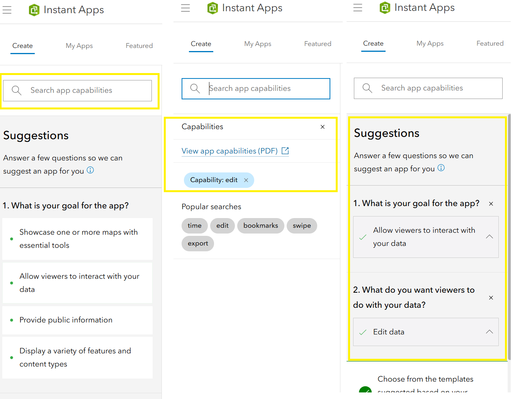Switch to the My Apps tab
532x399 pixels.
(79, 46)
